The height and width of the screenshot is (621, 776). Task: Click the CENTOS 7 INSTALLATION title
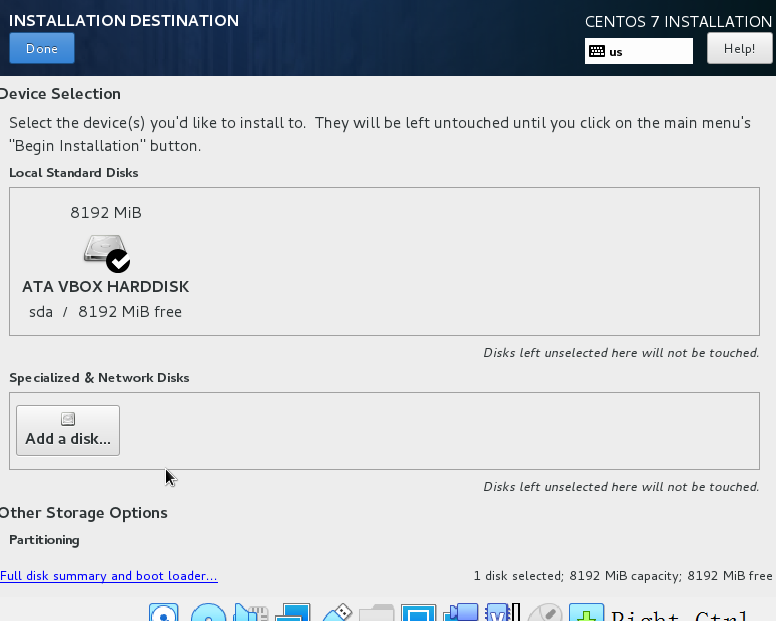click(x=678, y=22)
